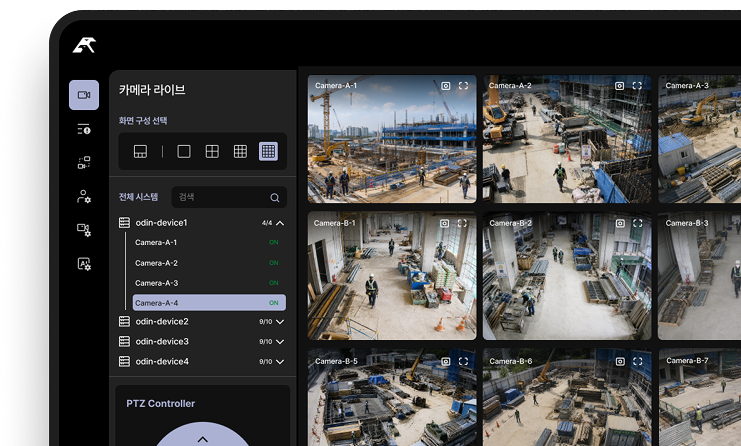Tilt camera up with PTZ arrow

point(202,439)
